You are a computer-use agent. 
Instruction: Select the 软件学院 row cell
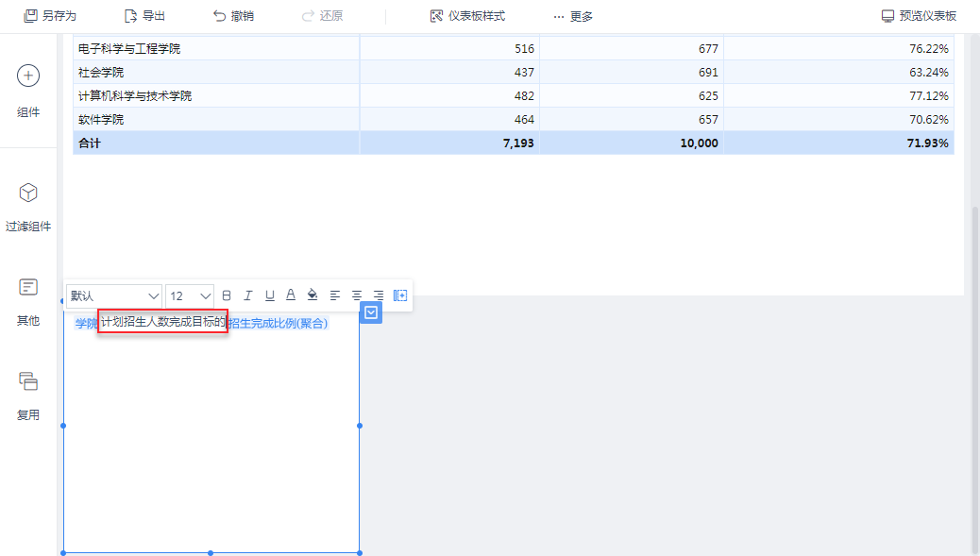(x=216, y=120)
